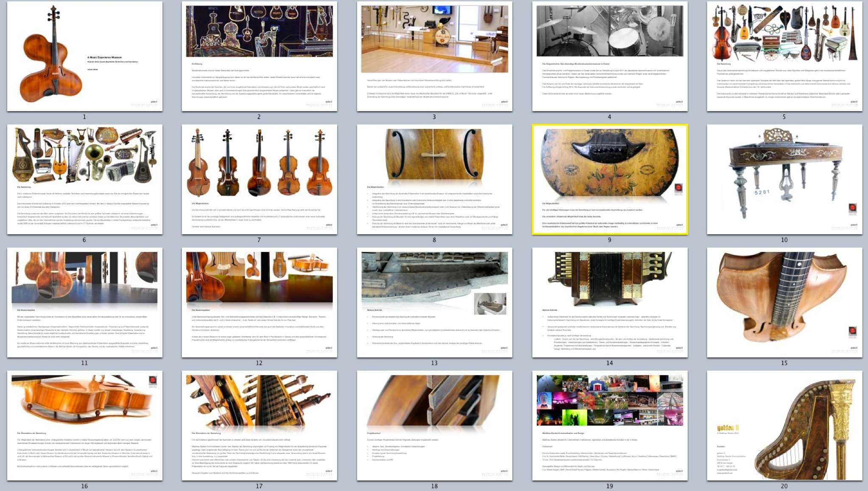
Task: Click the red logo icon on slide 10
Action: coord(852,208)
